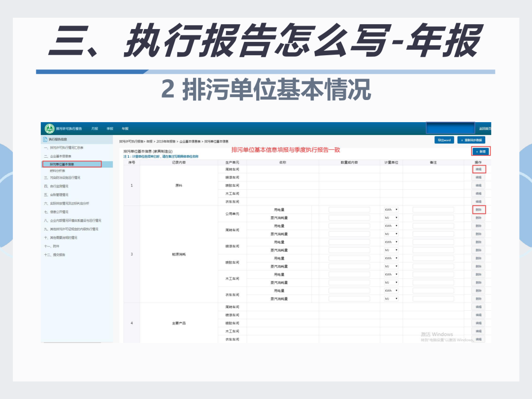Open KWh dropdown for 能源消耗 喷胶车间 用电量

[x=391, y=258]
